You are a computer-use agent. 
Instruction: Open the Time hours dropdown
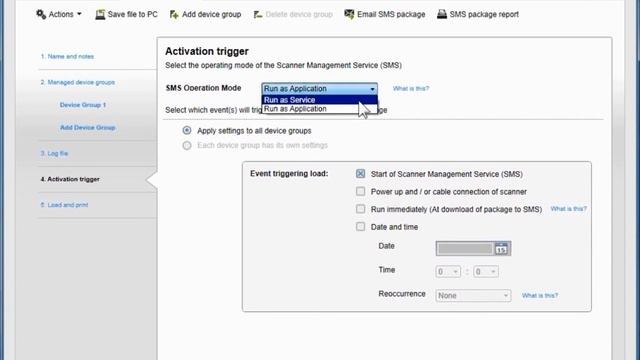(x=448, y=271)
